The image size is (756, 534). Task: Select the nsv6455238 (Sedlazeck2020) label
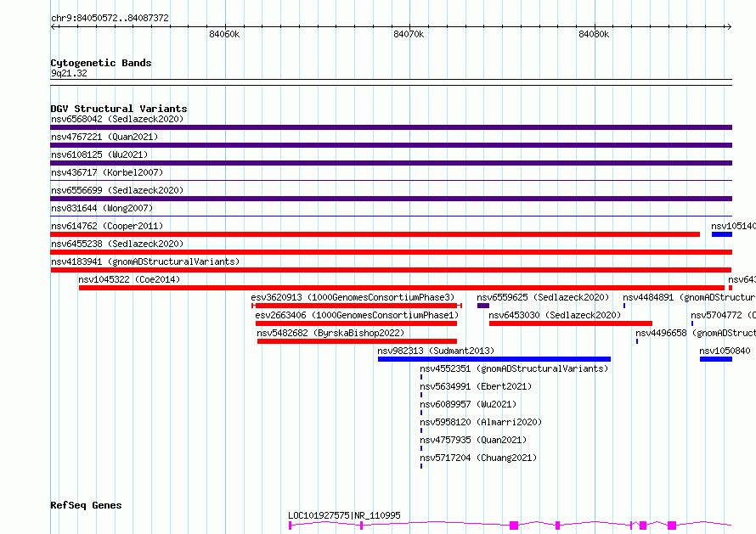(x=117, y=244)
